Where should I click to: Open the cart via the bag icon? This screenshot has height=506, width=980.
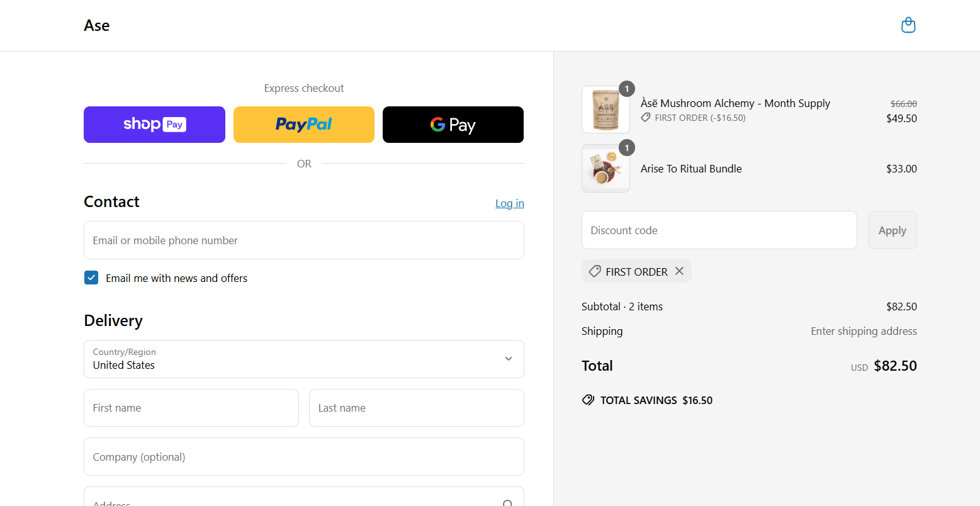(908, 25)
